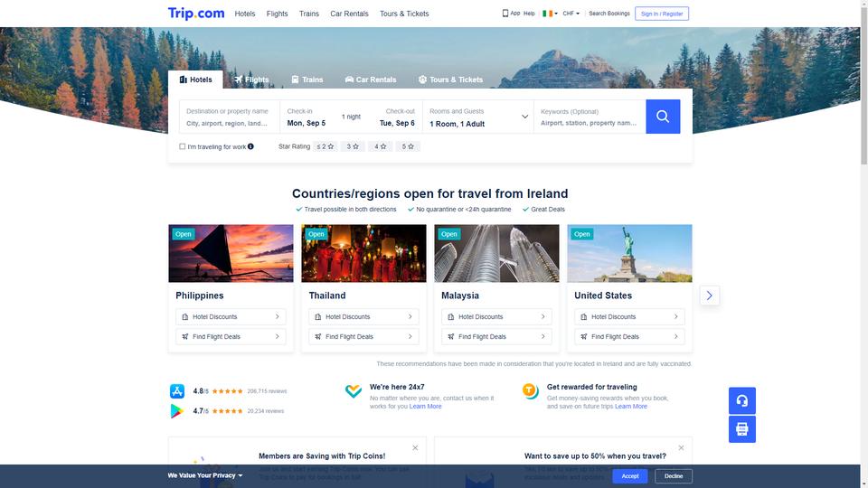
Task: Close the save up to 50% banner
Action: 681,447
